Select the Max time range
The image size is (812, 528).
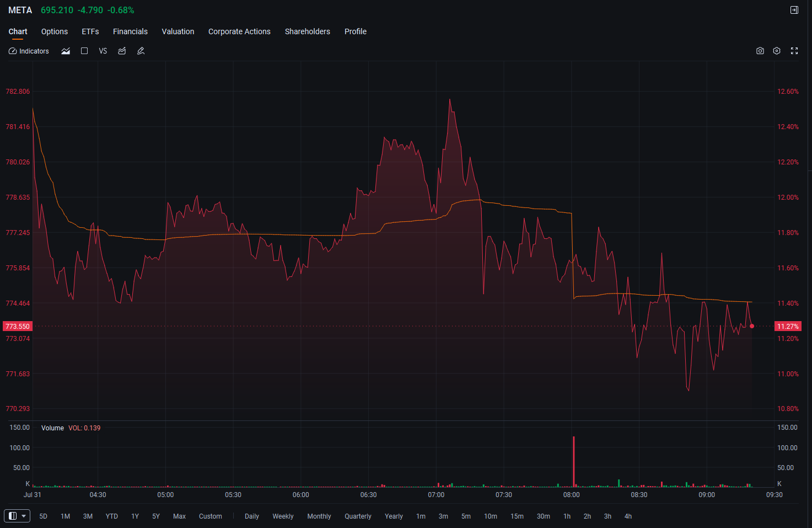tap(179, 516)
